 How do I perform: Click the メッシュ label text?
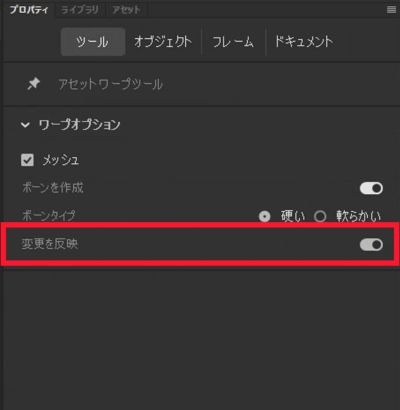pyautogui.click(x=61, y=160)
